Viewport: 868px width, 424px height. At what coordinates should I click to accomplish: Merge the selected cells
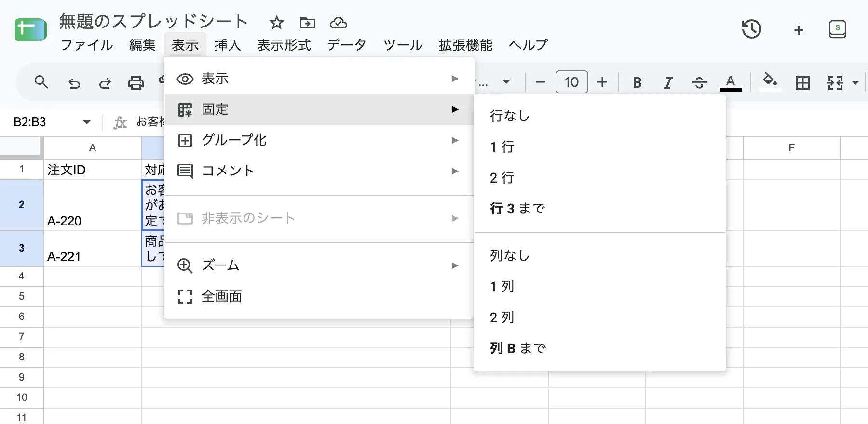835,83
